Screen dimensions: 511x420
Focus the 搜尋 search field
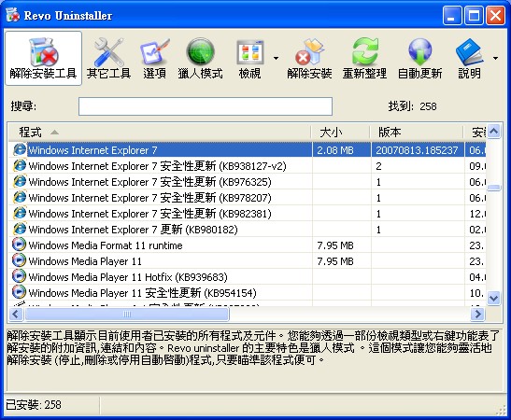(x=206, y=106)
